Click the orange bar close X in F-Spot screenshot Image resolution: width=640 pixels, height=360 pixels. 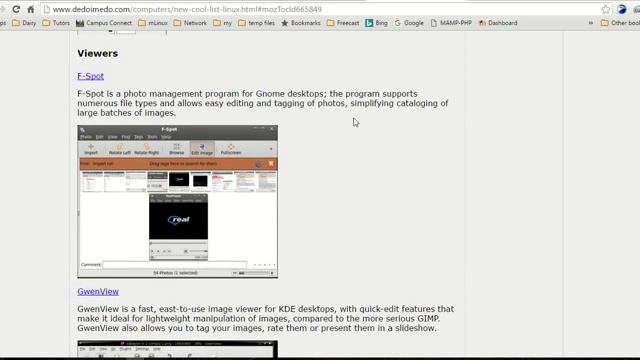[x=271, y=164]
